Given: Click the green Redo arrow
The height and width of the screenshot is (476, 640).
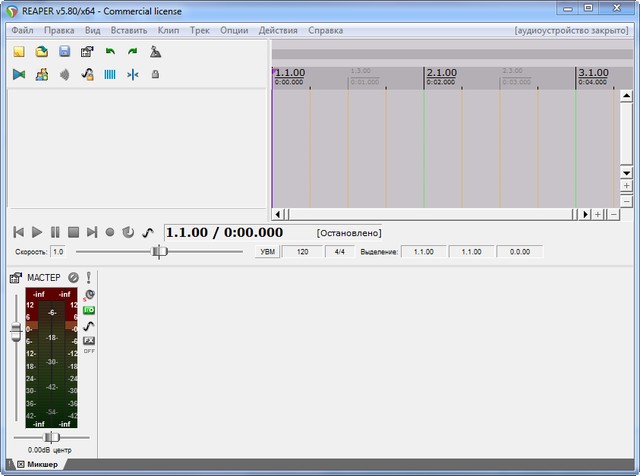Looking at the screenshot, I should tap(132, 51).
